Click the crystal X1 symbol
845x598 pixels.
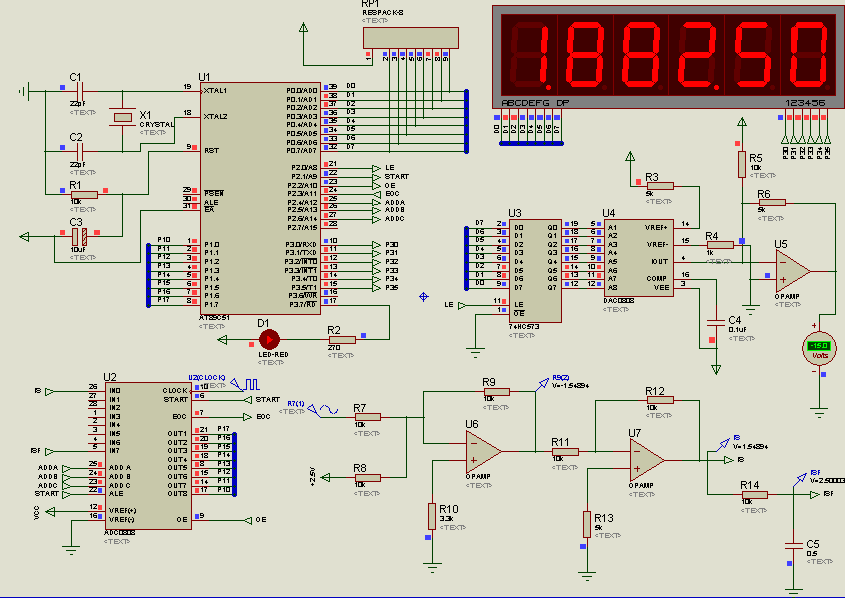123,117
